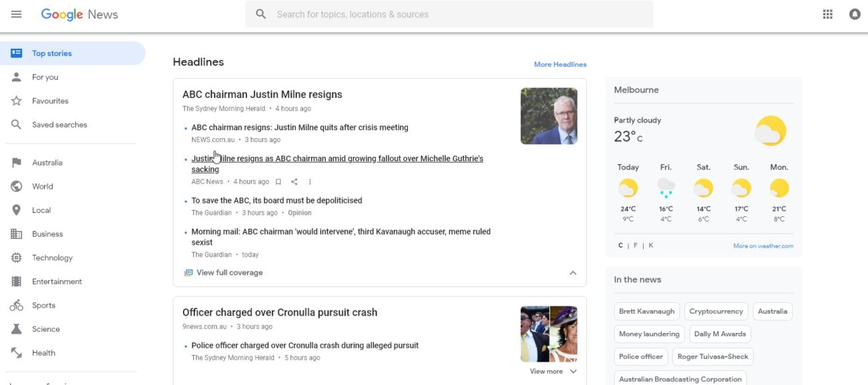Viewport: 868px width, 385px height.
Task: Open More on weather.com link
Action: click(x=763, y=246)
